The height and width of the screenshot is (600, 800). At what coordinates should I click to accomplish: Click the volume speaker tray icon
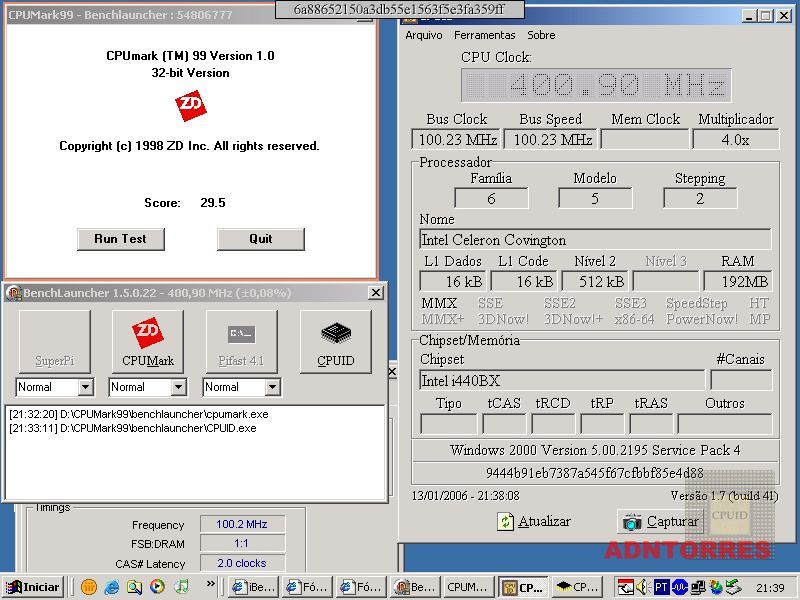point(643,587)
